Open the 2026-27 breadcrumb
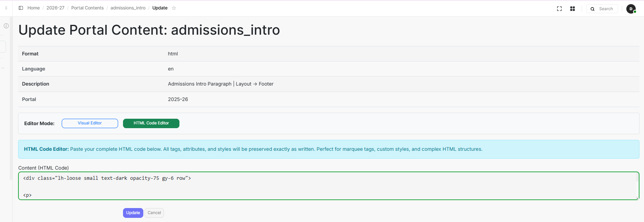Viewport: 644px width, 222px height. (x=55, y=8)
